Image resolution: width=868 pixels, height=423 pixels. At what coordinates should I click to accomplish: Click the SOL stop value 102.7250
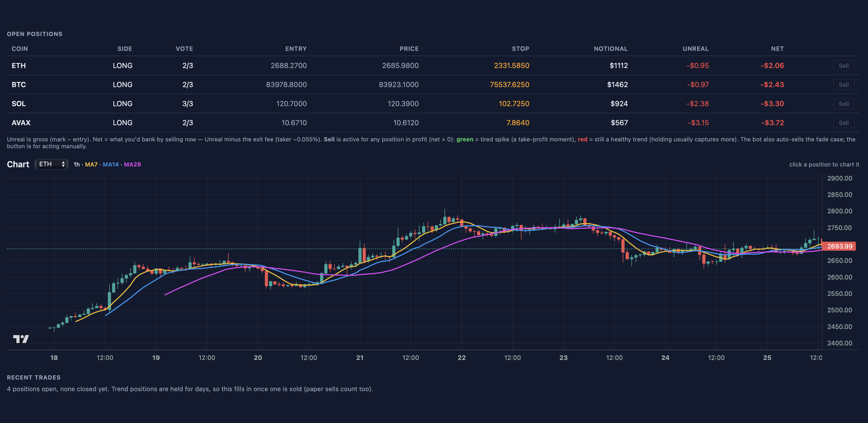[514, 104]
